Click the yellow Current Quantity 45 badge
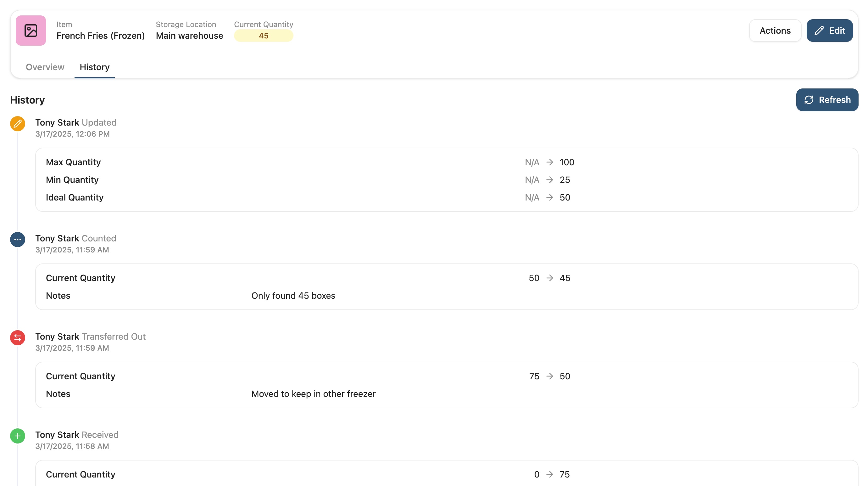The image size is (868, 486). coord(263,36)
